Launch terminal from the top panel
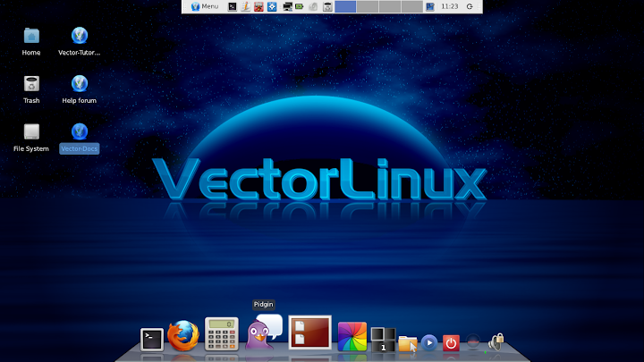Screen dimensions: 644x362 pos(232,6)
